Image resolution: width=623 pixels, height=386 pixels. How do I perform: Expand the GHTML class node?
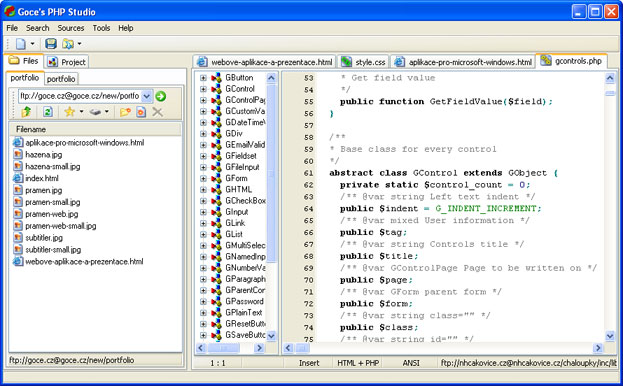(203, 189)
